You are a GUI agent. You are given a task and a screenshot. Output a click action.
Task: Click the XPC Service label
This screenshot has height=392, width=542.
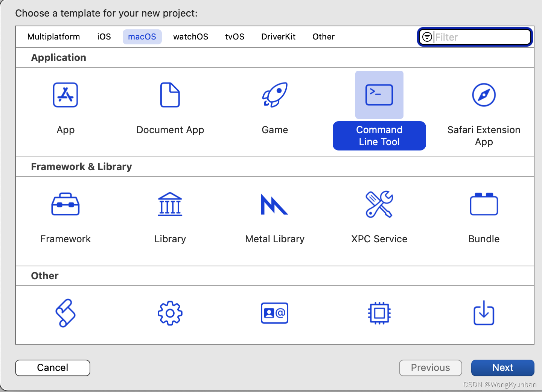tap(379, 239)
